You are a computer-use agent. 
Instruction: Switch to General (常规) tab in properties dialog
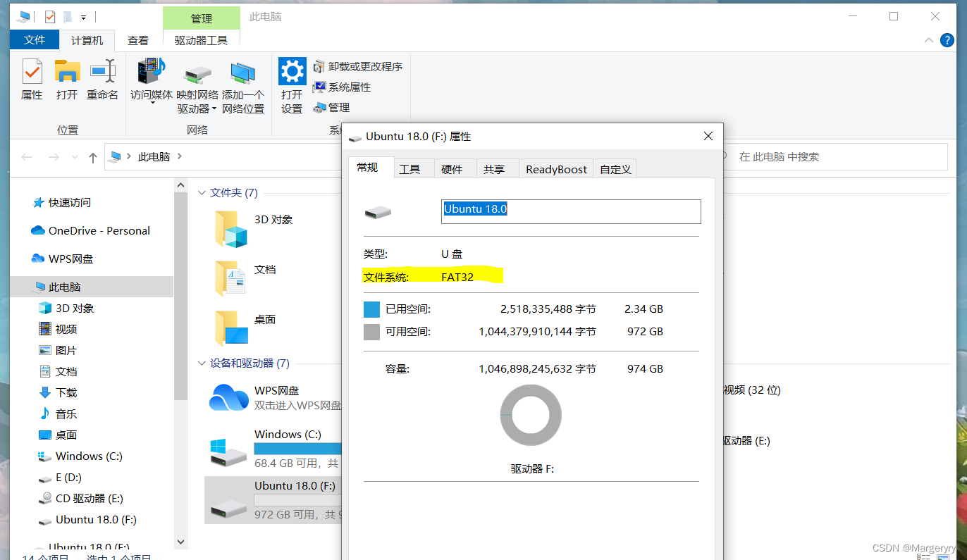pyautogui.click(x=367, y=167)
